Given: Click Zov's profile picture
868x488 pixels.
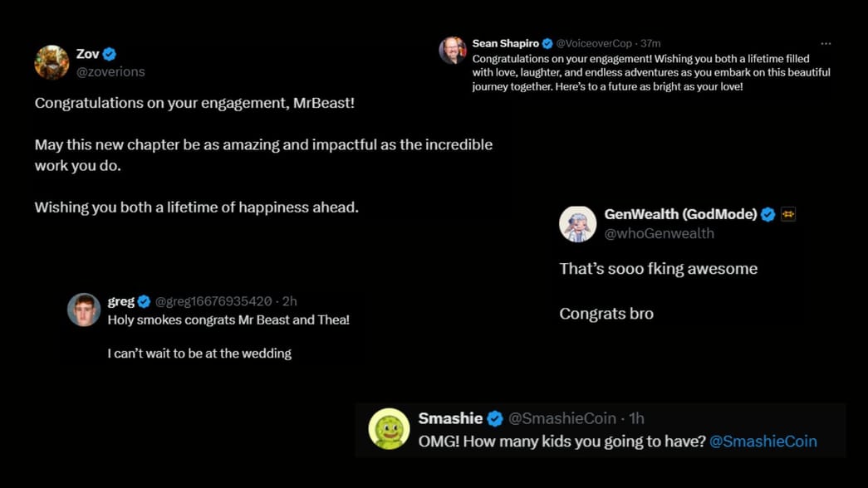Looking at the screenshot, I should (51, 62).
